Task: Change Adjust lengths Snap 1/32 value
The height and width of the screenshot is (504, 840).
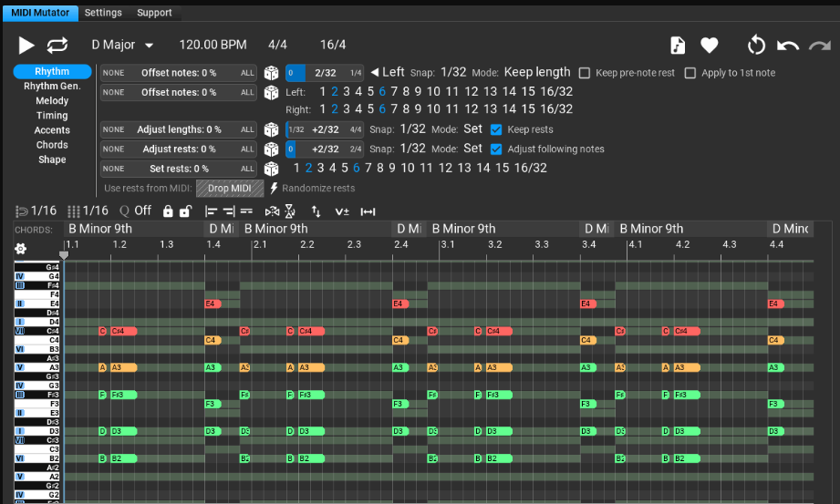Action: (412, 129)
